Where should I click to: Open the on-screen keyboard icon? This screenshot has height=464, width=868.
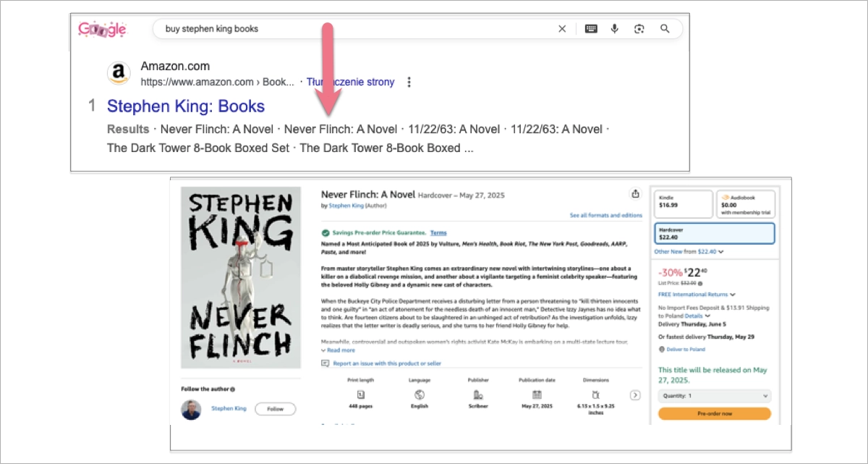click(590, 28)
